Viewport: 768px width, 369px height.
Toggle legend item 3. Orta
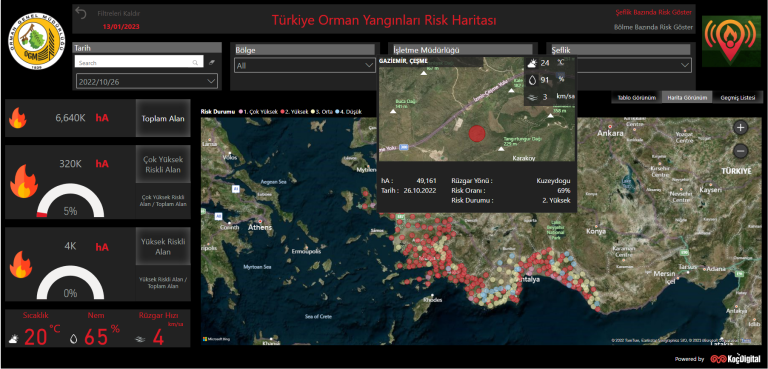(x=322, y=111)
